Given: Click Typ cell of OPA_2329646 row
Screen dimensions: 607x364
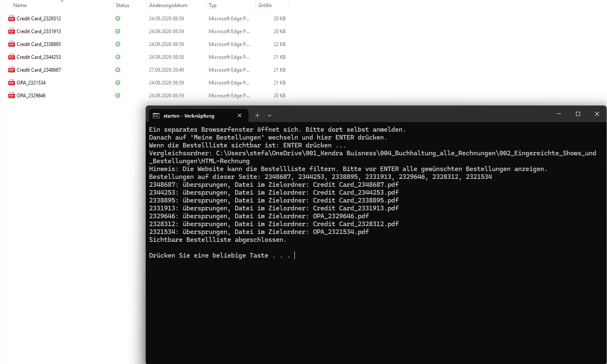Looking at the screenshot, I should [229, 96].
